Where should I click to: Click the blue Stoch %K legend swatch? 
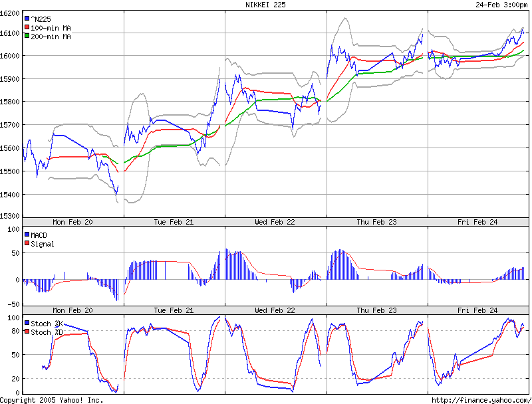pos(27,323)
